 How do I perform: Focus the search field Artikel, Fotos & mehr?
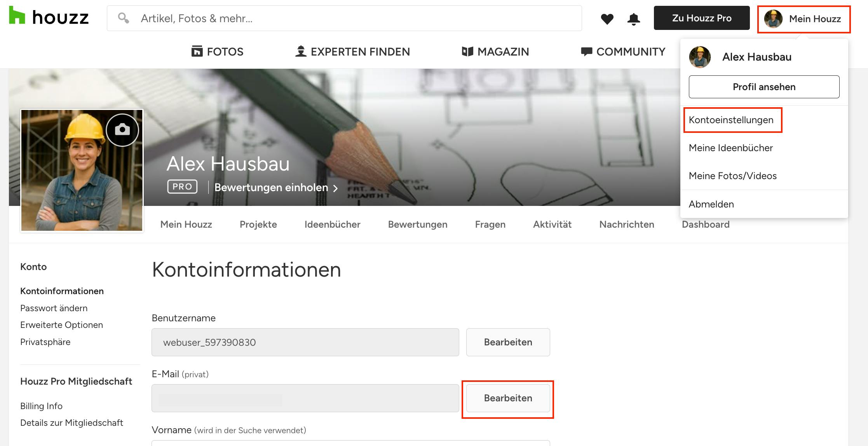point(344,18)
